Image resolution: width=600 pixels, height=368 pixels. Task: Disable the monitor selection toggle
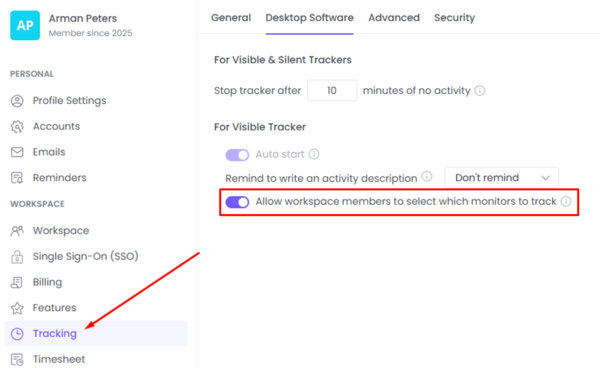237,202
